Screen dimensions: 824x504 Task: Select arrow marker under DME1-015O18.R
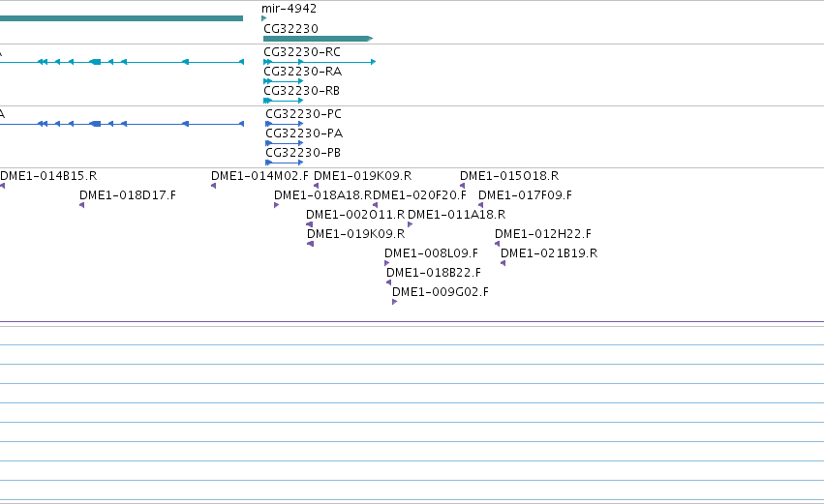pyautogui.click(x=463, y=186)
